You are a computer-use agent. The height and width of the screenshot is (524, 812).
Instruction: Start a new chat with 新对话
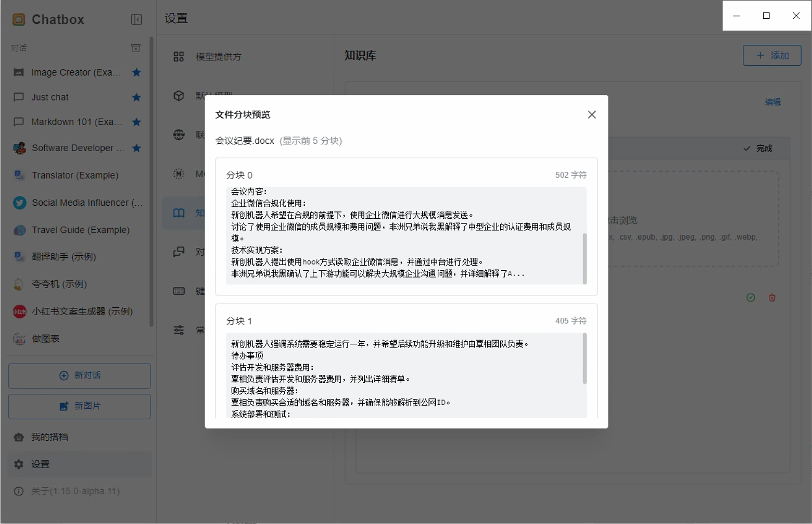80,376
